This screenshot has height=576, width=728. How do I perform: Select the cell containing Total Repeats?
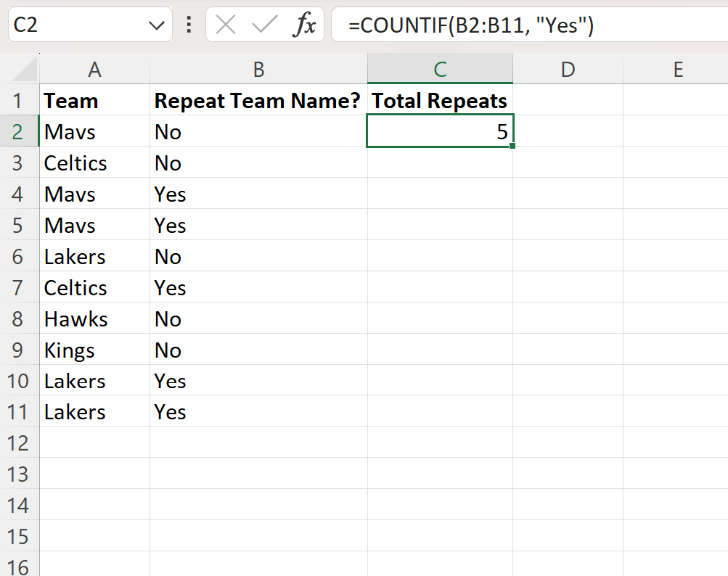coord(439,100)
